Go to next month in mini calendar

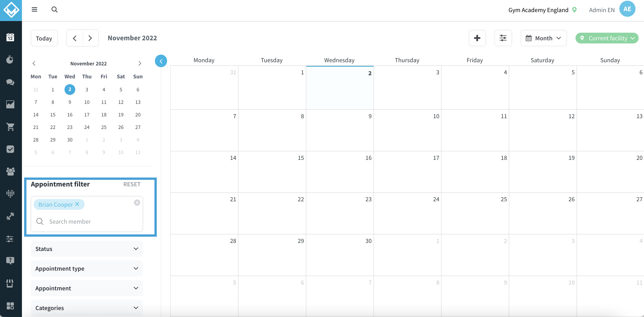[140, 64]
